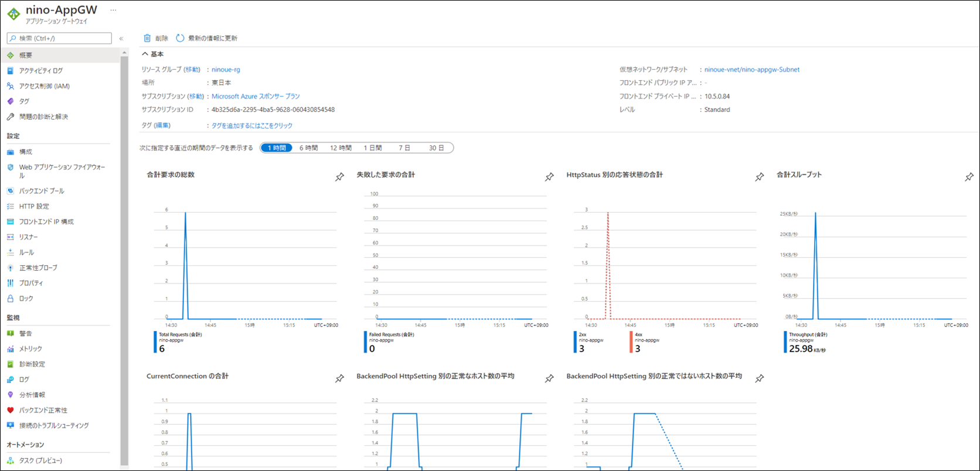Click the バックエンド プール icon
Screen dimensions: 980x471
point(11,191)
